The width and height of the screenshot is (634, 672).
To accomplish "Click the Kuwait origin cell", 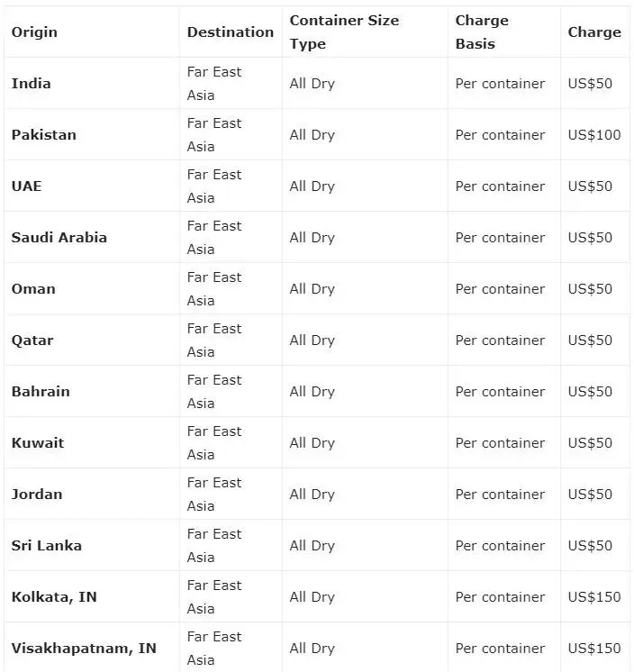I will pos(38,442).
